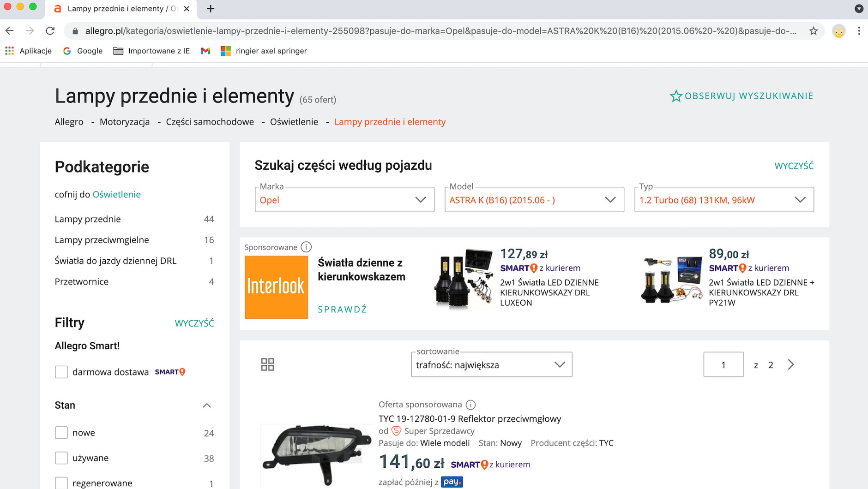Open the Marka dropdown showing Opel

pyautogui.click(x=344, y=199)
